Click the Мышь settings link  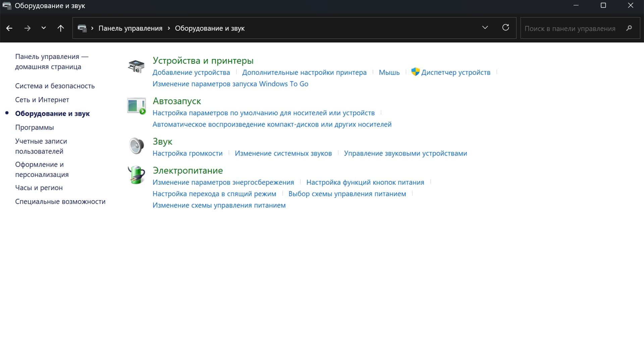click(389, 73)
